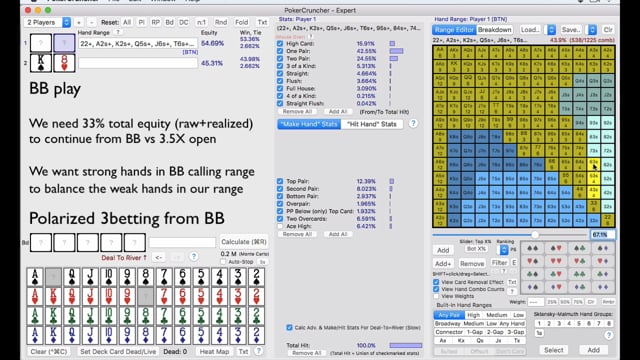Screen dimensions: 640x360
Task: Click Player 2 King of spades hole card
Action: [x=41, y=63]
